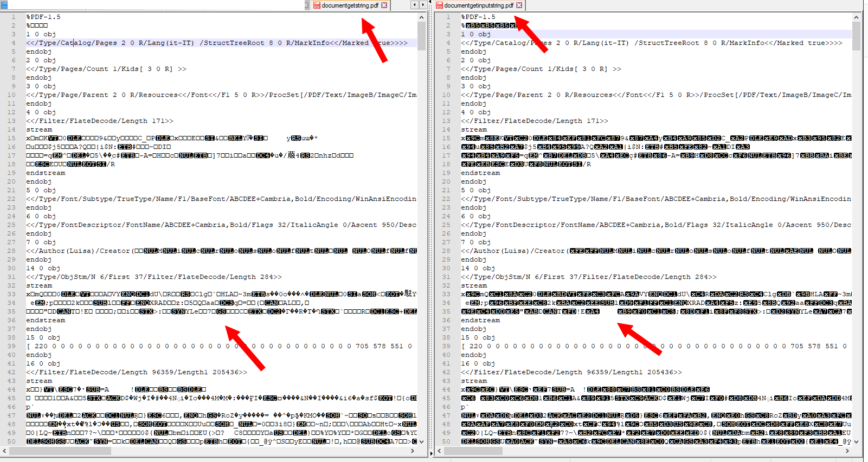Click '<</Type/Pages/Count 1/Kids[ 3 0 R] >>' in right pane

click(x=541, y=69)
